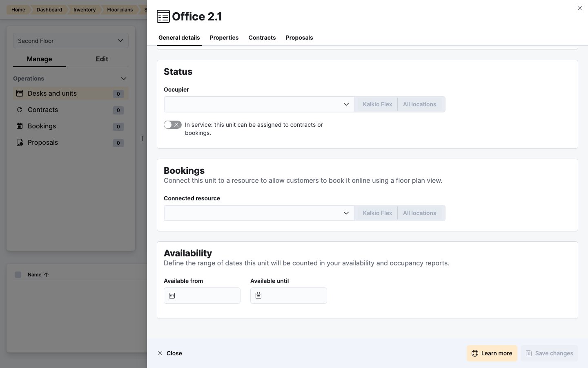This screenshot has width=588, height=368.
Task: Switch to the Properties tab
Action: click(x=224, y=38)
